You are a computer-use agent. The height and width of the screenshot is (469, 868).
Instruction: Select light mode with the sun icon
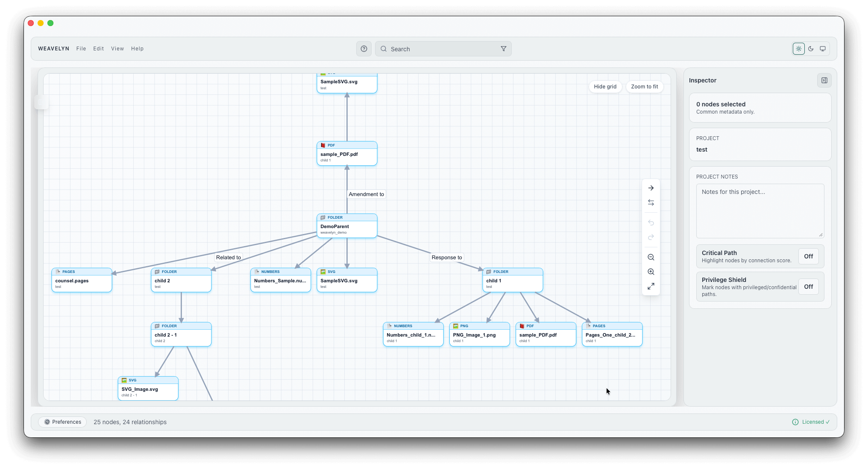click(x=798, y=48)
